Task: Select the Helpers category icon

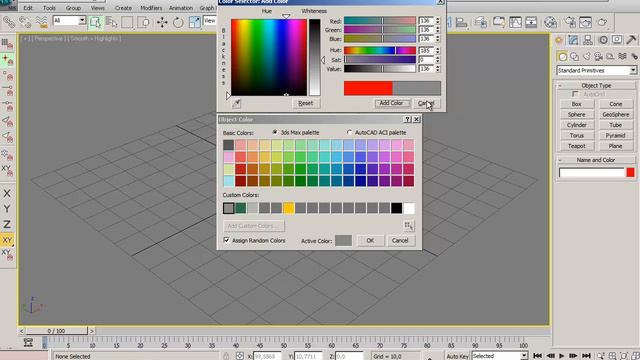Action: [x=610, y=56]
